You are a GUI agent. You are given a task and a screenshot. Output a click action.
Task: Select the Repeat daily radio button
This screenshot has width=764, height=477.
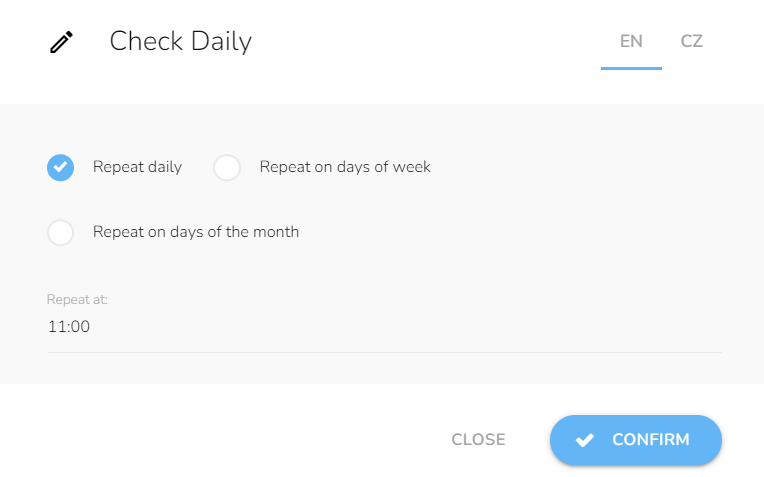[x=60, y=167]
